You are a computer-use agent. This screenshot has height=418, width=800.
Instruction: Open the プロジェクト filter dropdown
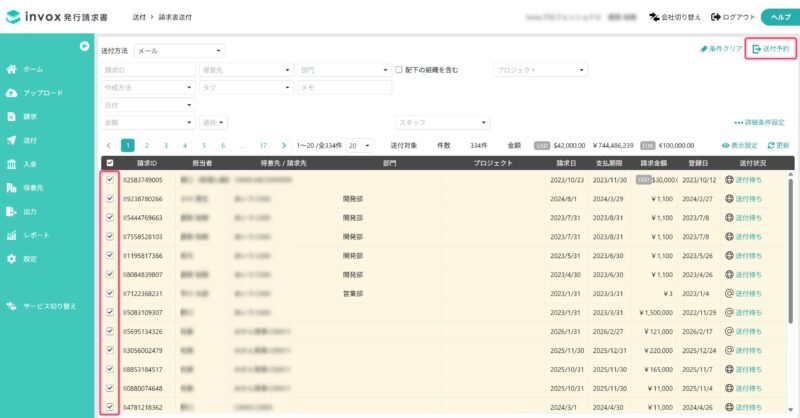tap(540, 70)
